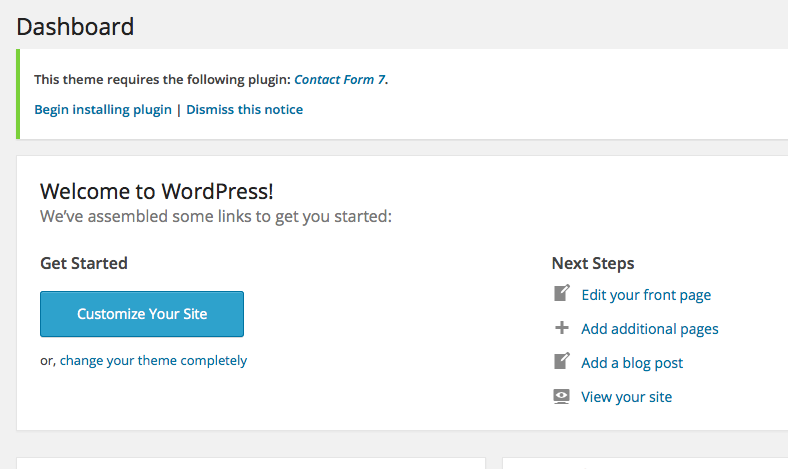Click the Dashboard page heading

75,26
